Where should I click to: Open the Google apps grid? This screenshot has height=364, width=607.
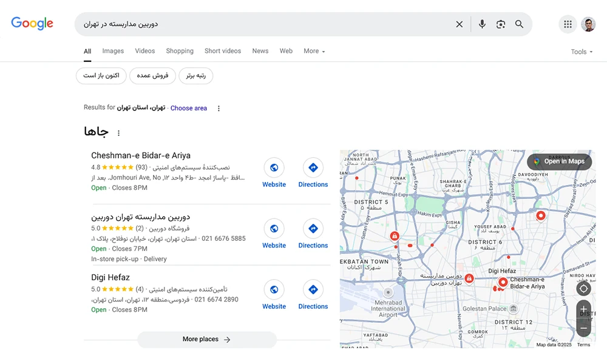coord(568,24)
